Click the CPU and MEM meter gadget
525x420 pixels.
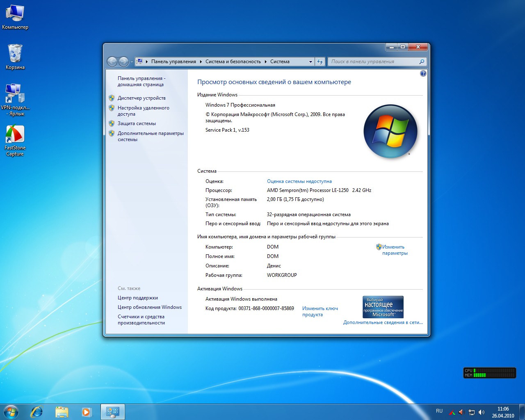(490, 373)
